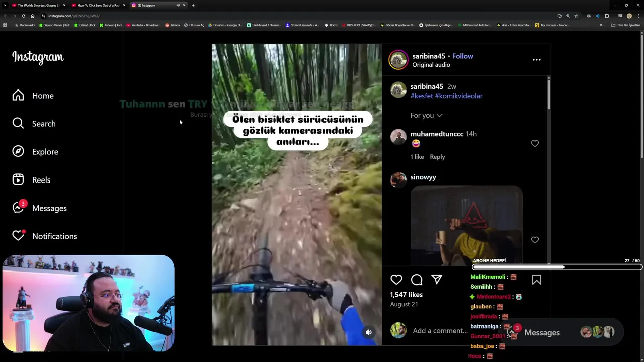
Task: Reload the page
Action: (x=23, y=16)
